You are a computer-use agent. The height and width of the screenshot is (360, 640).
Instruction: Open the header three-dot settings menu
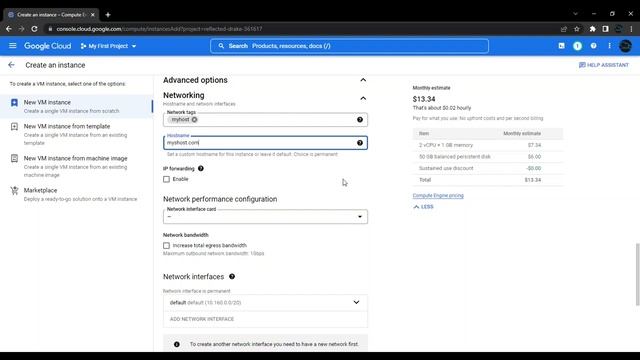(x=609, y=46)
